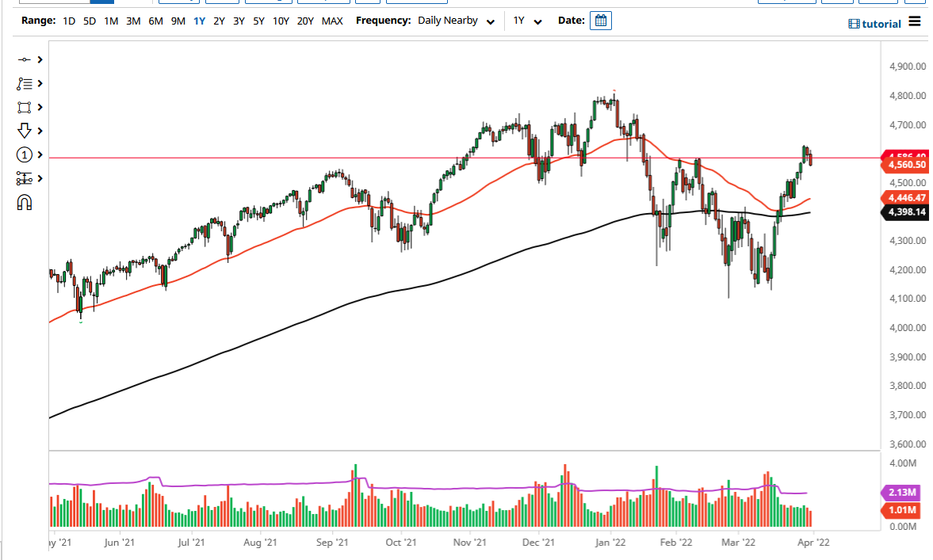Toggle magnet snapping mode
This screenshot has width=933, height=560.
[x=24, y=202]
